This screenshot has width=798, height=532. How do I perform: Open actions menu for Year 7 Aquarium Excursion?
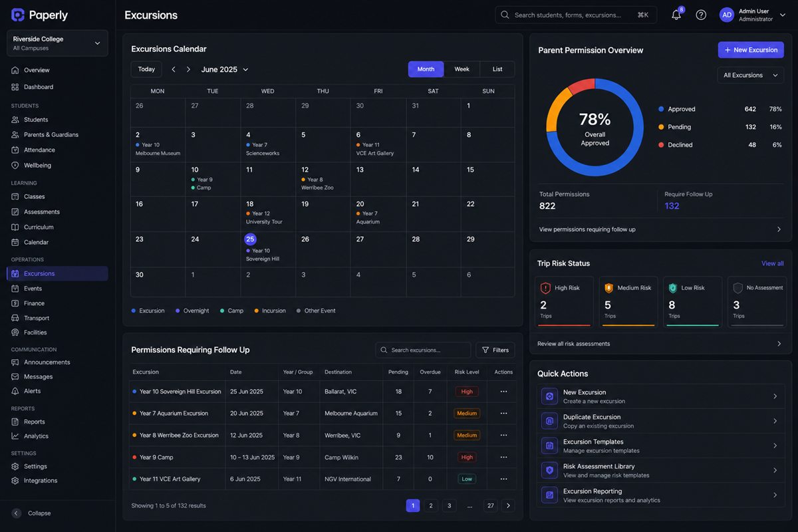click(503, 414)
